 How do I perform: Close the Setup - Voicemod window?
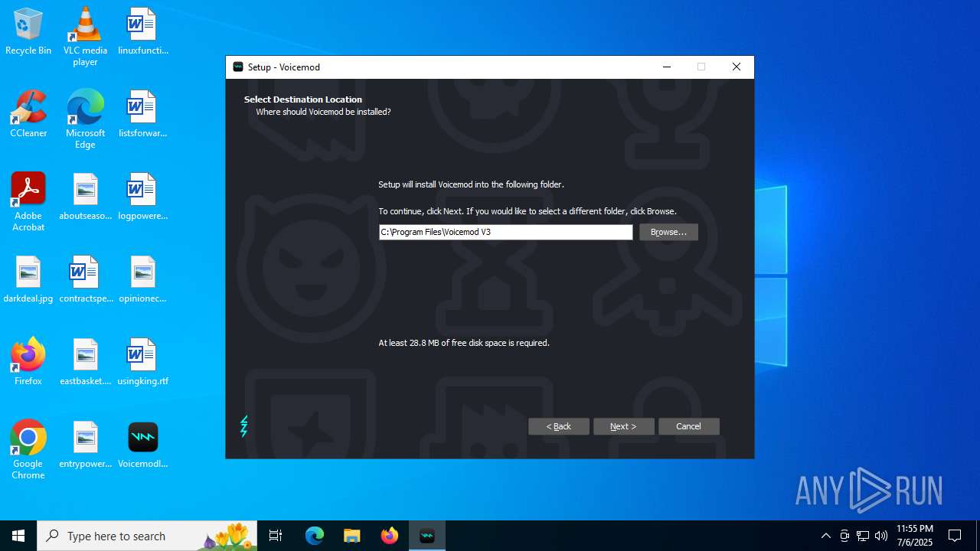[x=736, y=67]
